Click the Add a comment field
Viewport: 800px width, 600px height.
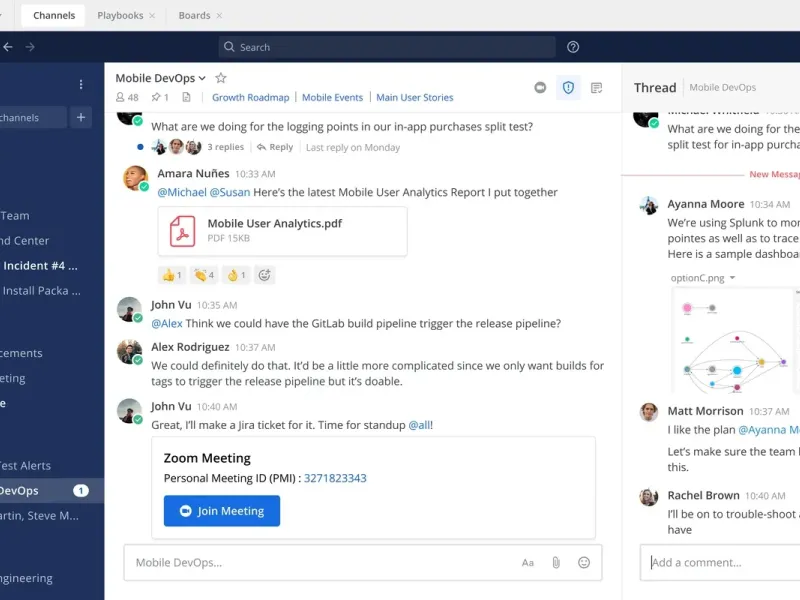pyautogui.click(x=720, y=562)
